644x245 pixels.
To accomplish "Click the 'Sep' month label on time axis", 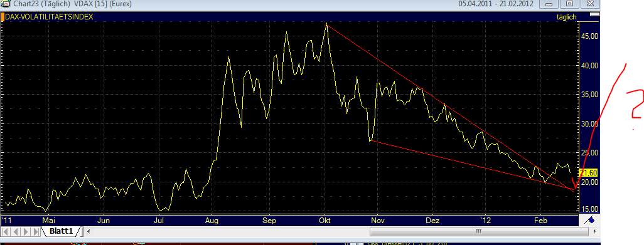I will pyautogui.click(x=269, y=220).
